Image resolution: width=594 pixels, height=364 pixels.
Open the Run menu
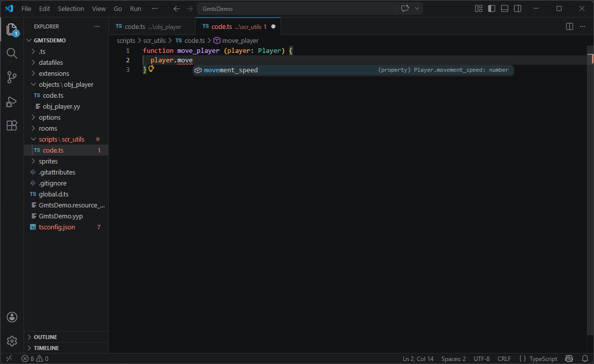pos(135,8)
